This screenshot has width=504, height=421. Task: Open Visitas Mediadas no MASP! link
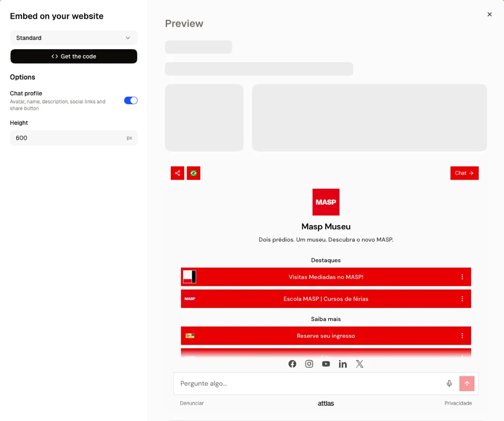tap(326, 277)
